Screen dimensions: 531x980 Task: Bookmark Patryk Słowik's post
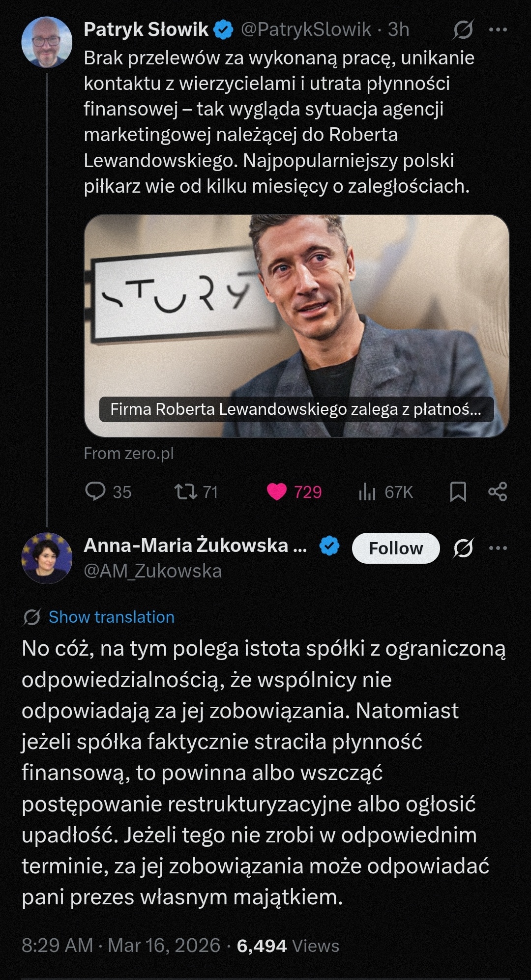[x=458, y=491]
